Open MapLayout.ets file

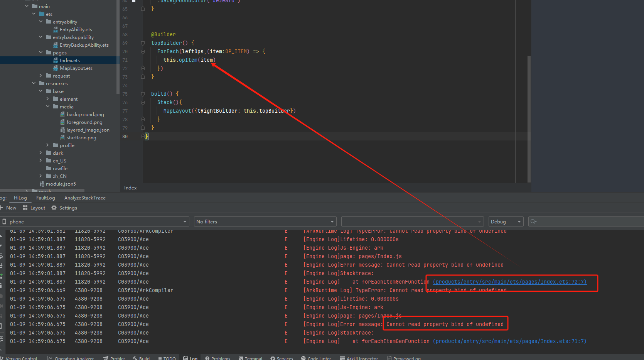(72, 68)
